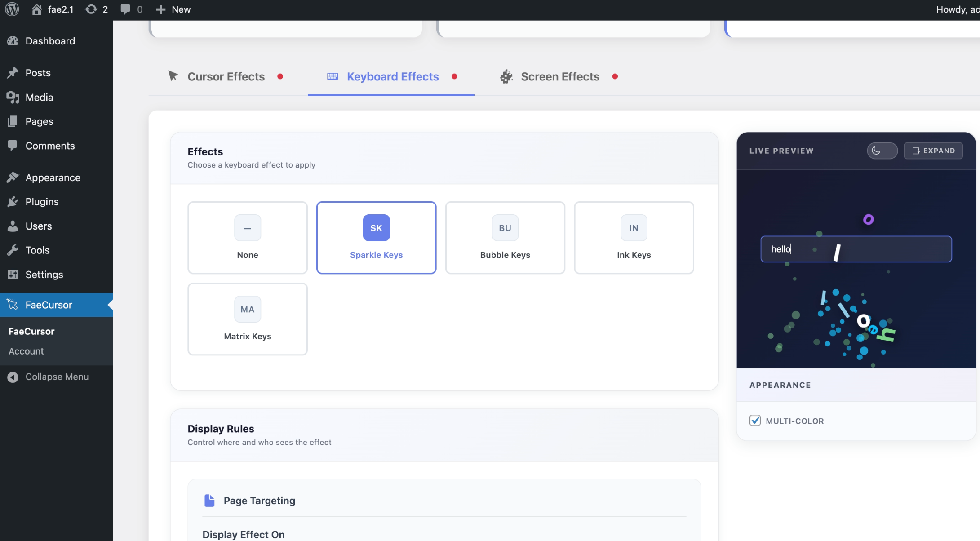Toggle the dark mode moon switch
The height and width of the screenshot is (541, 980).
click(882, 151)
